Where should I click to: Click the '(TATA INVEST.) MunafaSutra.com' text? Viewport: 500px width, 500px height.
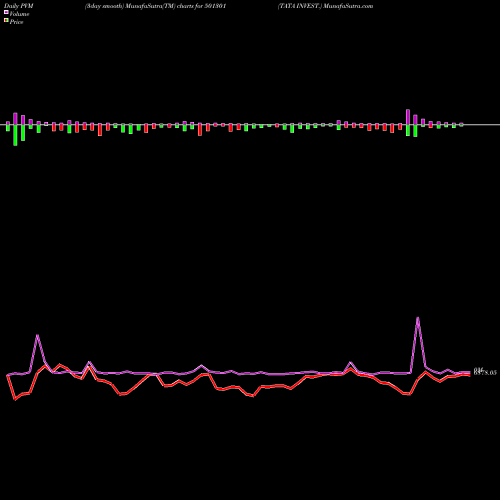coord(326,6)
